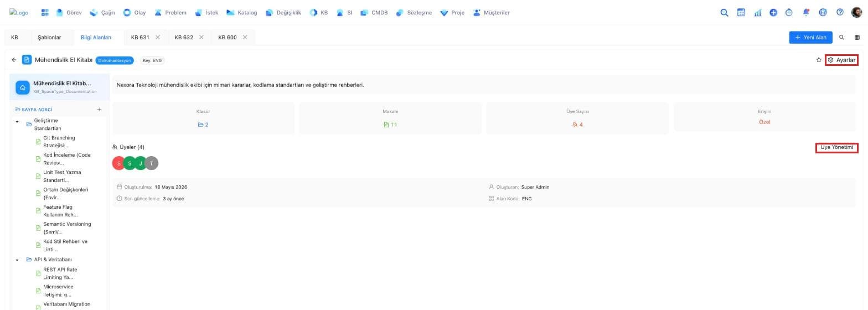The width and height of the screenshot is (868, 310).
Task: Select the gray T member avatar
Action: coord(152,163)
